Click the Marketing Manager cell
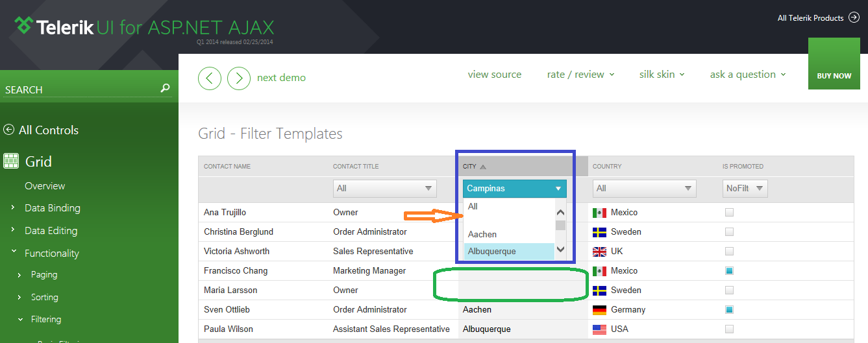 [x=369, y=271]
